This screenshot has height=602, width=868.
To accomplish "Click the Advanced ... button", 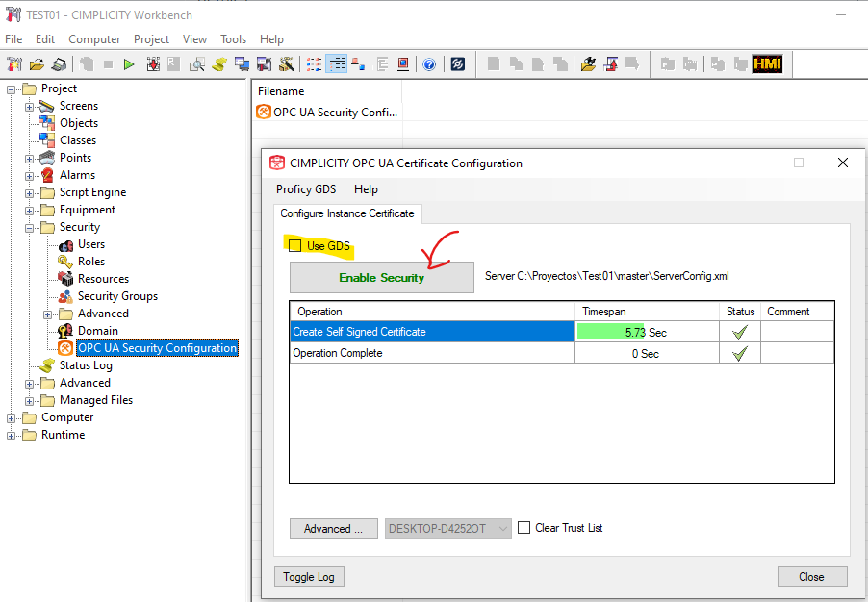I will 333,528.
